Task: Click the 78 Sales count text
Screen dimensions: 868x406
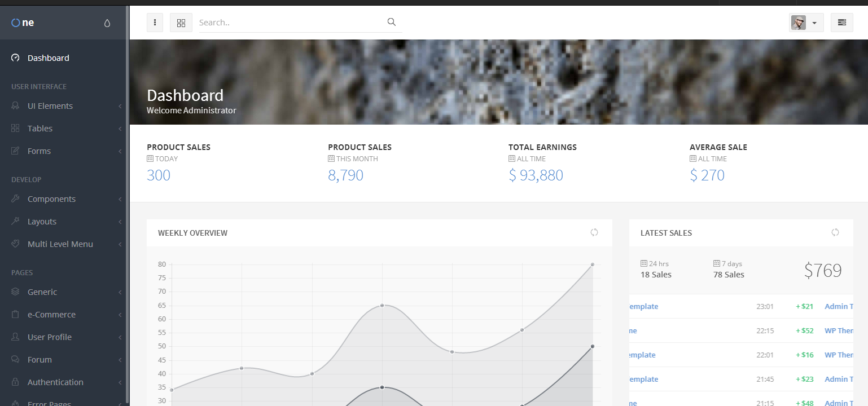Action: 729,275
